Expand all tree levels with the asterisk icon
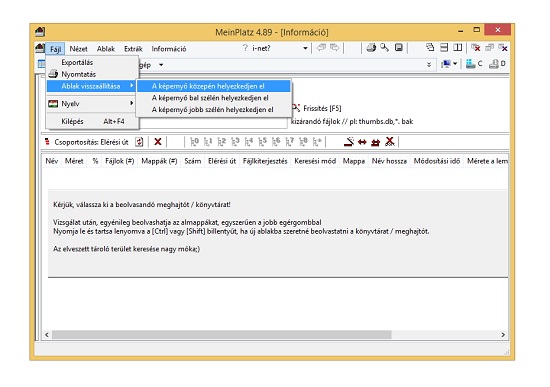550x387 pixels. pos(317,142)
